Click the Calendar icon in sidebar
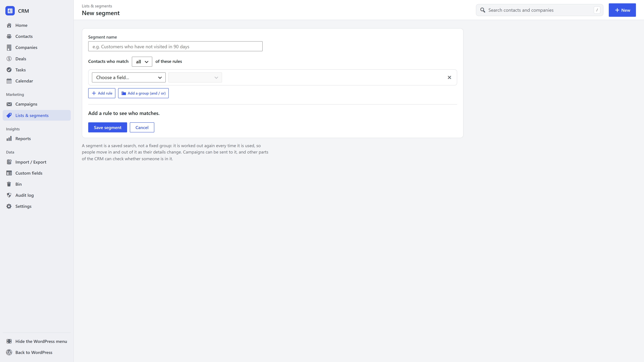This screenshot has width=644, height=362. [x=9, y=81]
